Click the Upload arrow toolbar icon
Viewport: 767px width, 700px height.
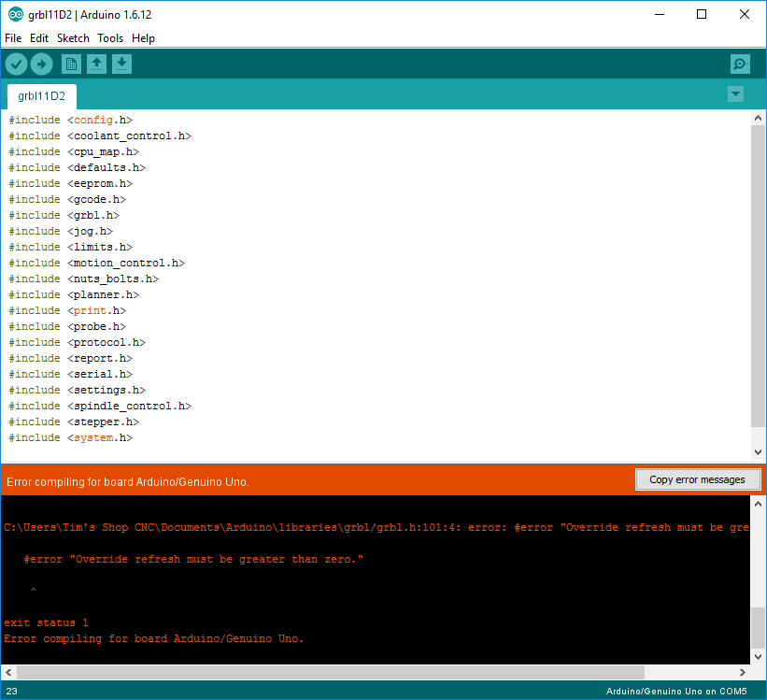point(42,64)
